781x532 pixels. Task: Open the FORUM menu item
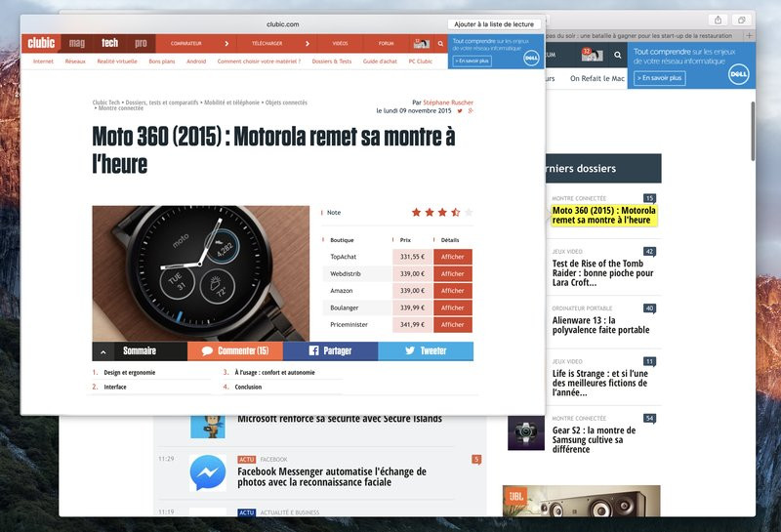[386, 43]
